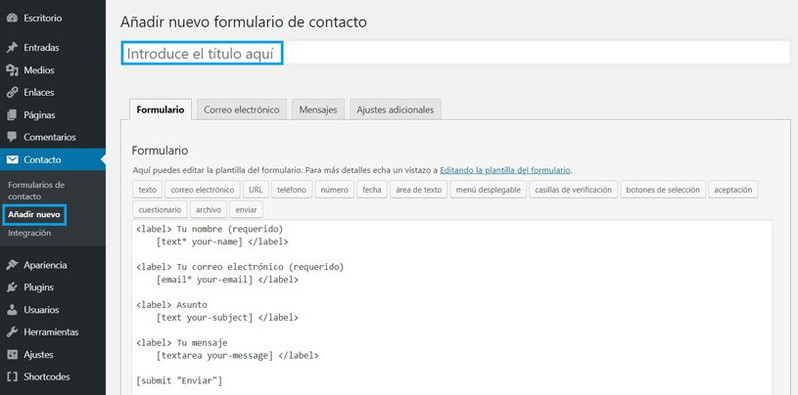Viewport: 798px width, 395px height.
Task: Insert a texto tag
Action: tap(148, 190)
